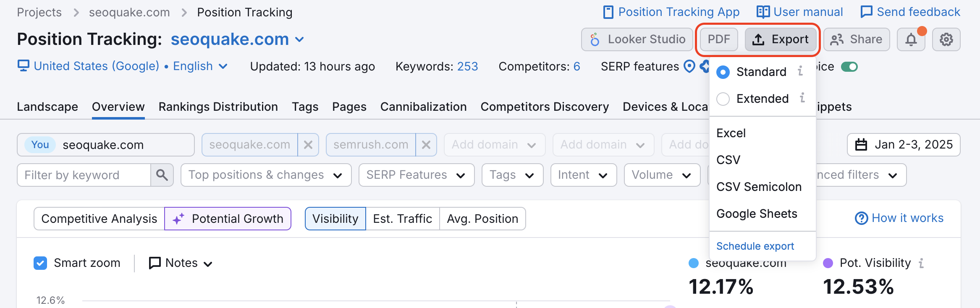Screen dimensions: 980x308
Task: Show Avg. Position metric
Action: 482,219
